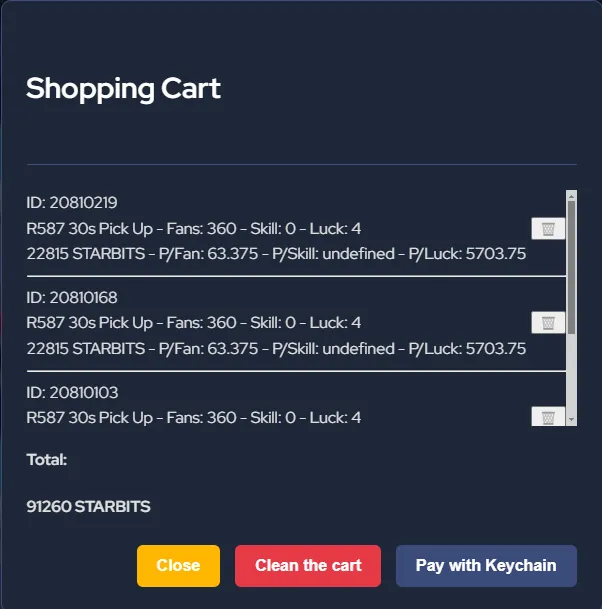Delete cart item ID 20810219 with trash icon

[x=548, y=229]
